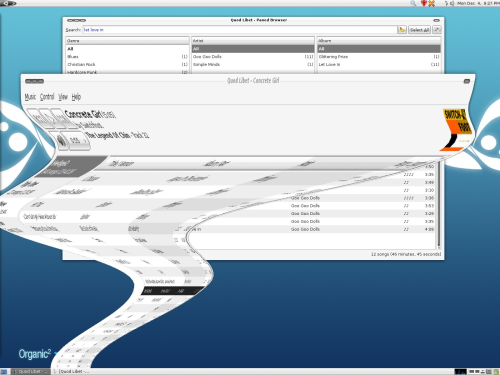Open the Music menu
The image size is (500, 375).
[30, 97]
